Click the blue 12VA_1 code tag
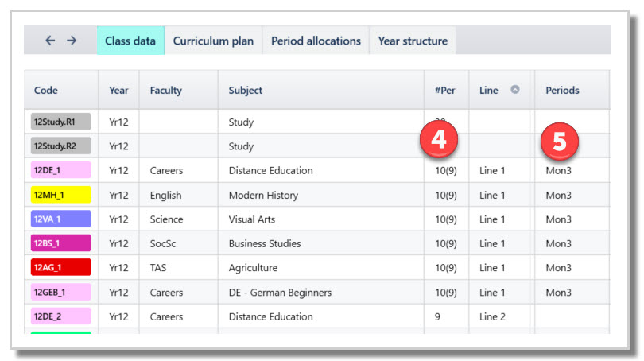644x361 pixels. coord(61,219)
